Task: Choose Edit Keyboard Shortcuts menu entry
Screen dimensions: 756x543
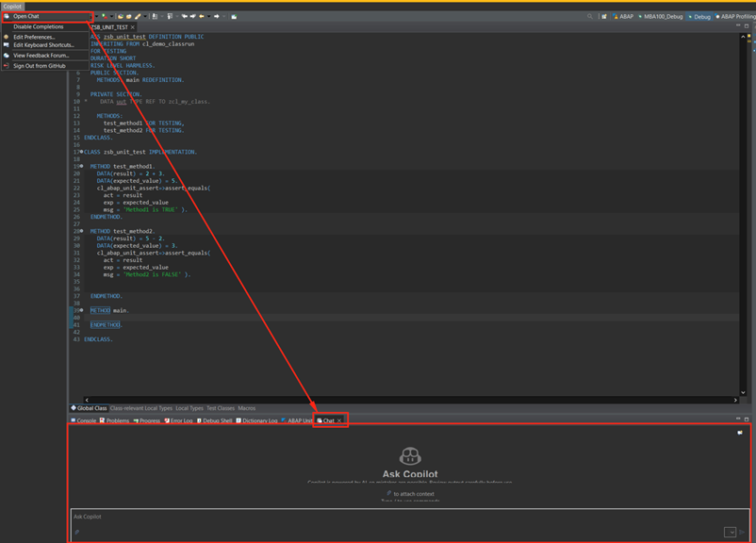Action: click(x=46, y=45)
